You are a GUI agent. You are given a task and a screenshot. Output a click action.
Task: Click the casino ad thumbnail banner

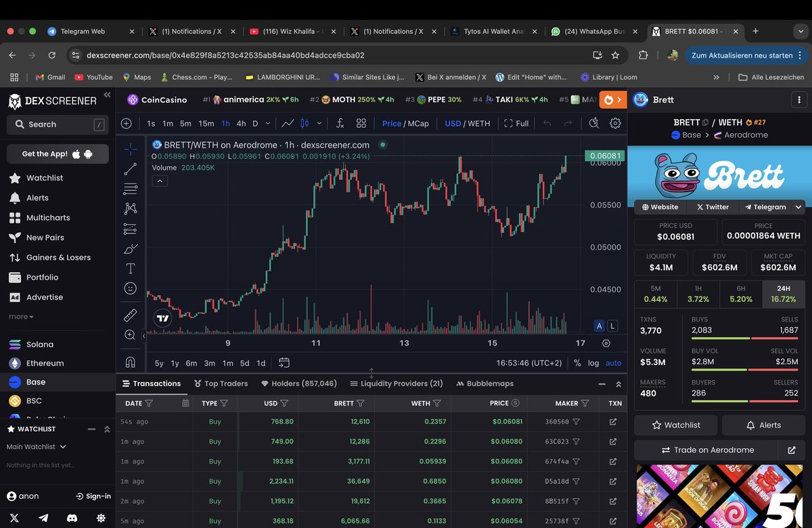tap(720, 496)
